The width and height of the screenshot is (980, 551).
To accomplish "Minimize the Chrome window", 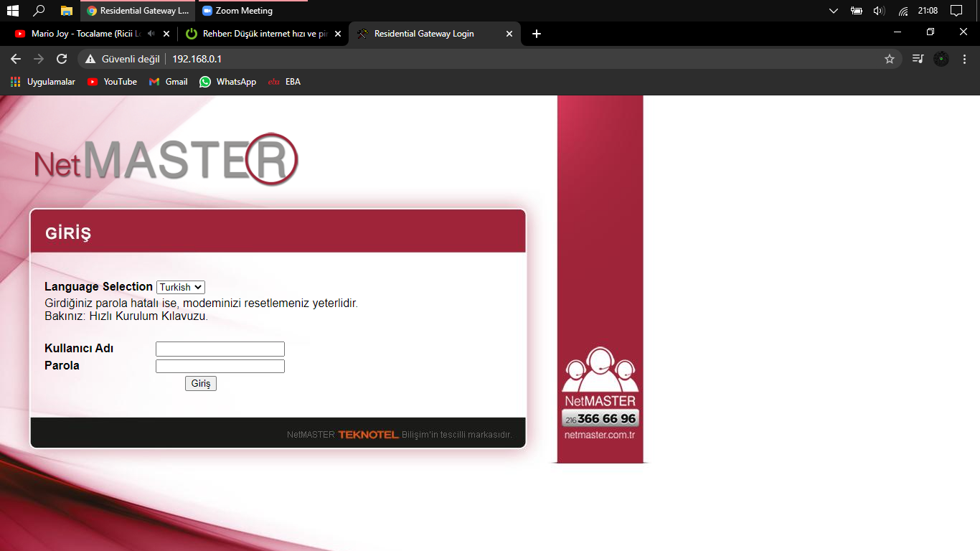I will [897, 32].
